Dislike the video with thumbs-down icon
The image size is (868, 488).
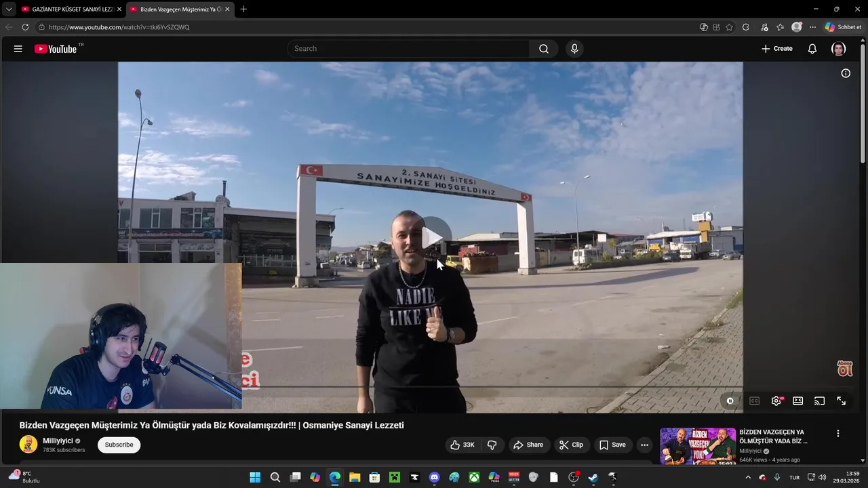492,445
